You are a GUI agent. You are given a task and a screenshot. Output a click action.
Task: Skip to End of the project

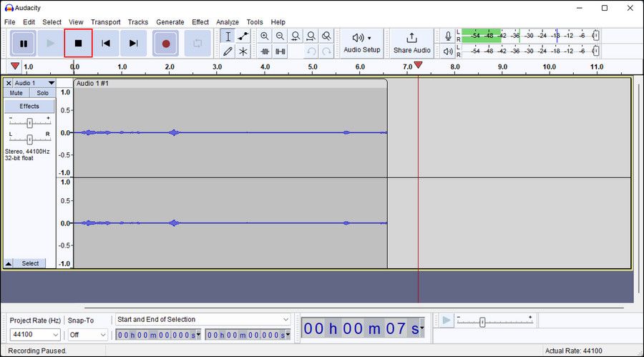pyautogui.click(x=133, y=43)
